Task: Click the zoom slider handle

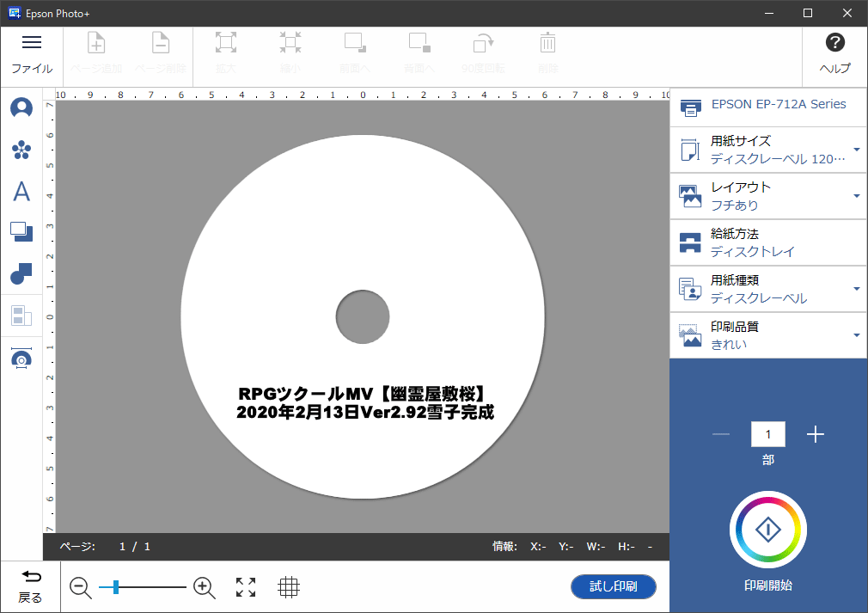Action: coord(116,587)
